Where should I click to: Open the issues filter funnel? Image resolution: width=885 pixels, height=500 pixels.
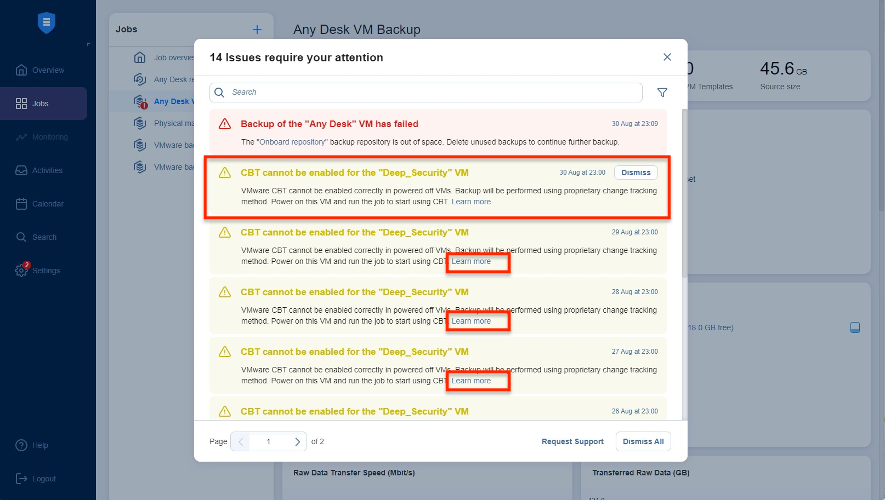coord(662,92)
